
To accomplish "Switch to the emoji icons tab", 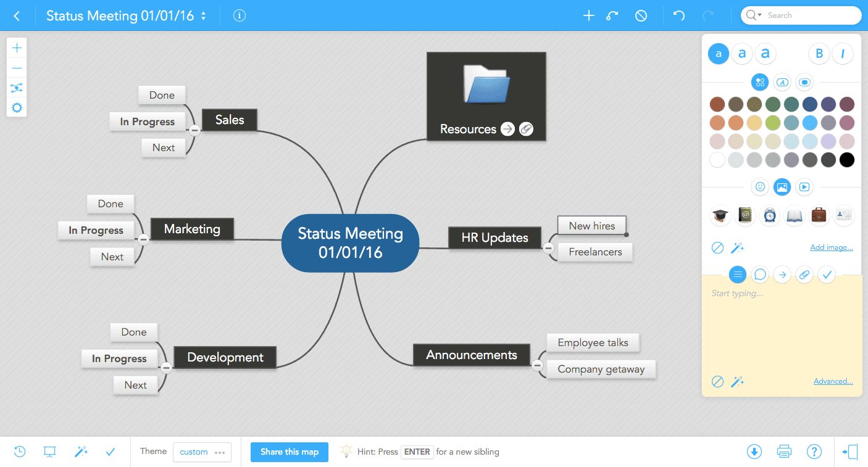I will point(760,186).
